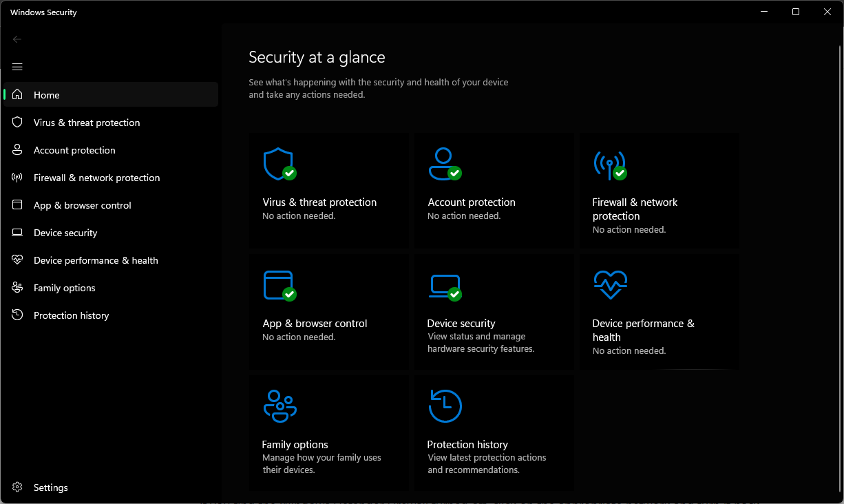Viewport: 844px width, 504px height.
Task: Click green checkmark badge on Firewall tile
Action: tap(620, 174)
